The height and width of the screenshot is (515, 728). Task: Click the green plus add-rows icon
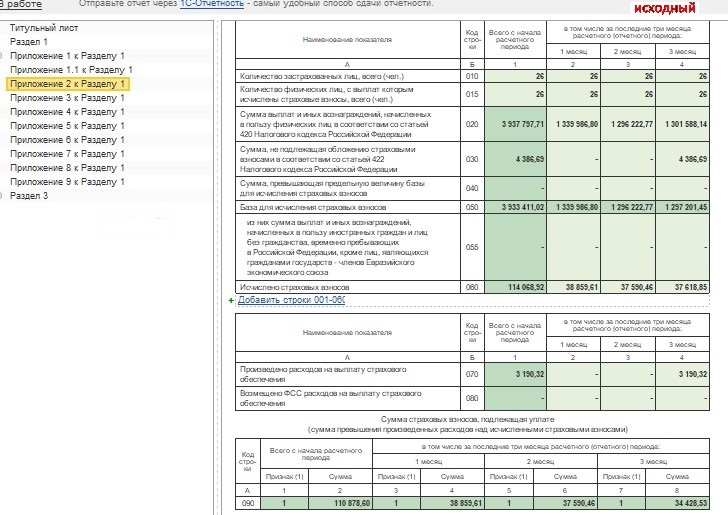[x=231, y=300]
